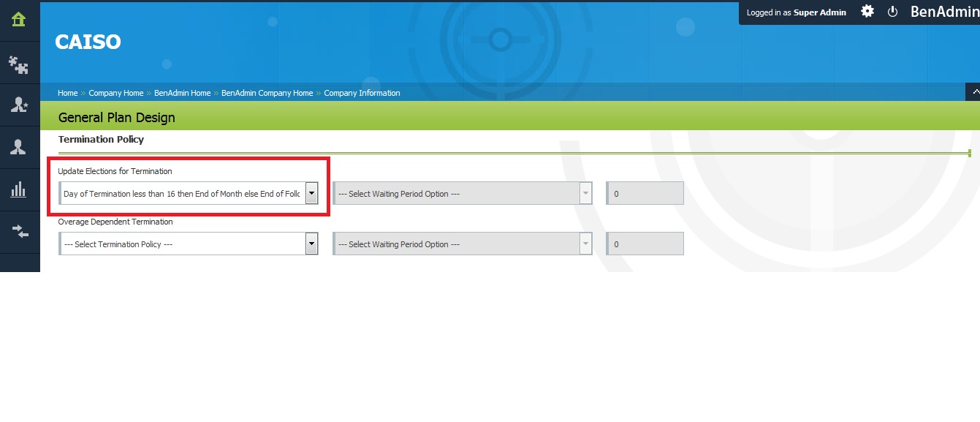Screen dimensions: 980x422
Task: Click the CAISO company title
Action: click(x=88, y=42)
